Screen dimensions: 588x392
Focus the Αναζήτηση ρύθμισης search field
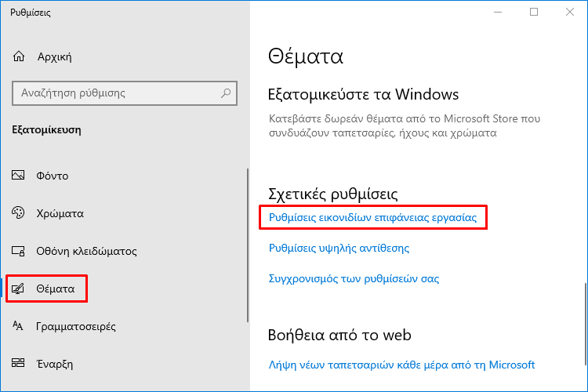pos(125,93)
